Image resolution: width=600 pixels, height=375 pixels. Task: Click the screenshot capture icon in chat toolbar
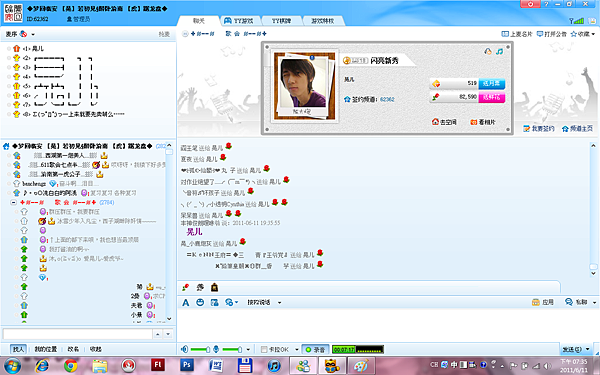tap(214, 303)
